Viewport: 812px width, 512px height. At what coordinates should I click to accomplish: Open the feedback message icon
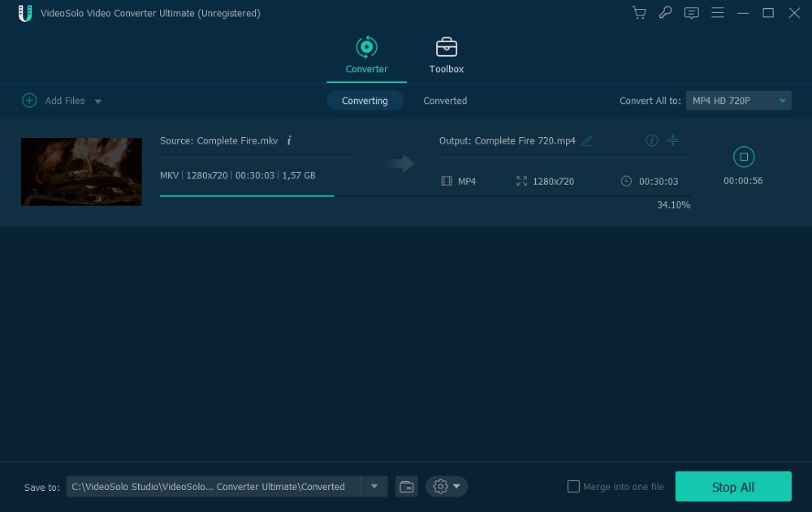pyautogui.click(x=691, y=13)
